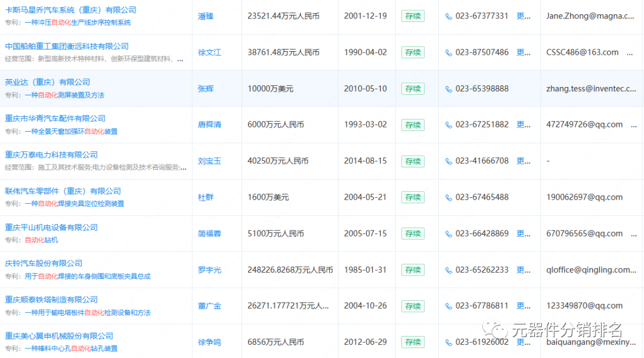Open legal representative 徐文江
The width and height of the screenshot is (644, 358).
coord(209,52)
